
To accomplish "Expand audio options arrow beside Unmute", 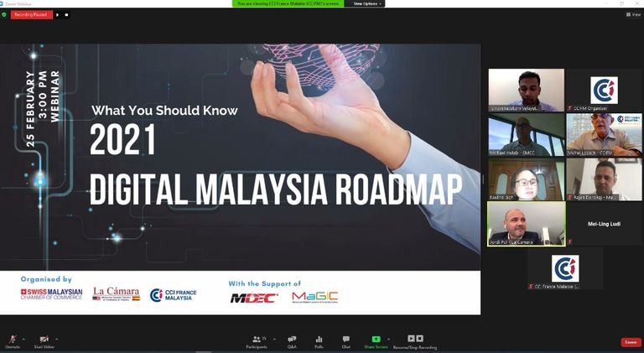I will [x=24, y=337].
